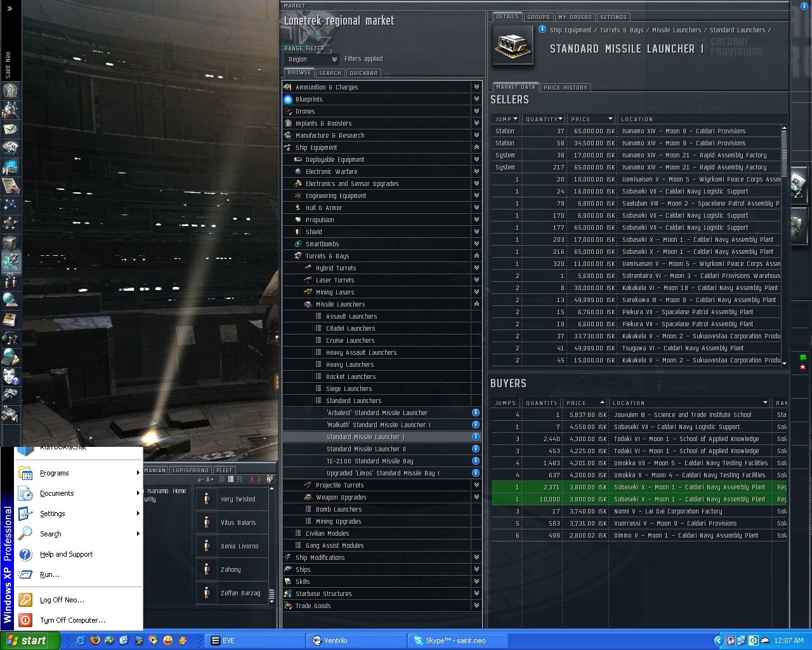Image resolution: width=812 pixels, height=650 pixels.
Task: Click Turn Off Computer... in Start menu
Action: tap(79, 620)
